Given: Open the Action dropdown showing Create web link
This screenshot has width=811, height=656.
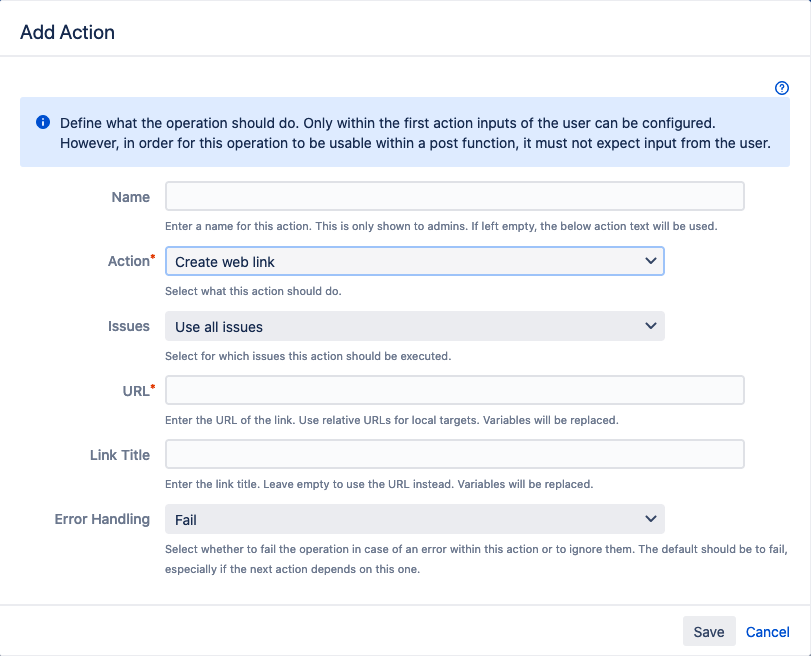Looking at the screenshot, I should click(x=414, y=261).
